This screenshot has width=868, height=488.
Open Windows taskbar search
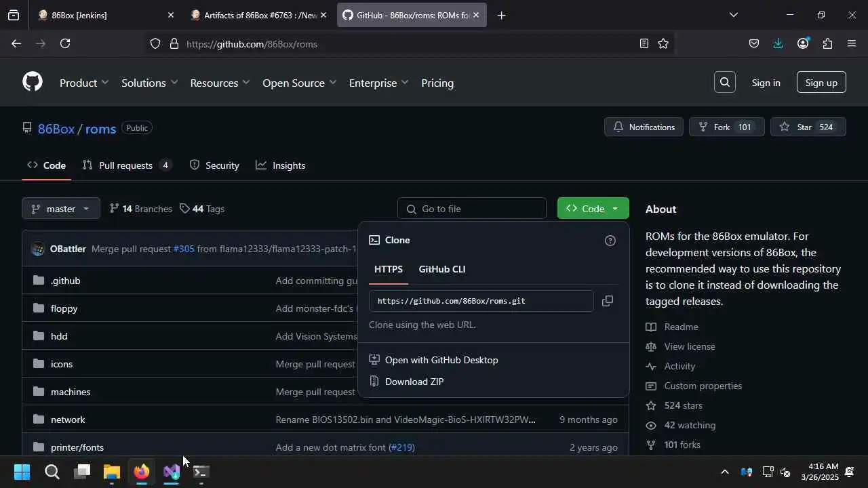(52, 472)
